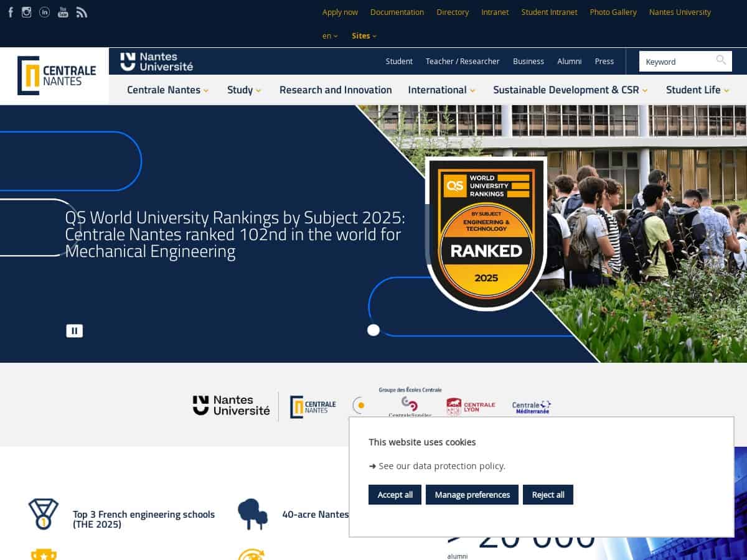Screen dimensions: 747x560
Task: Click the medal icon for Top 3 schools
Action: (44, 515)
